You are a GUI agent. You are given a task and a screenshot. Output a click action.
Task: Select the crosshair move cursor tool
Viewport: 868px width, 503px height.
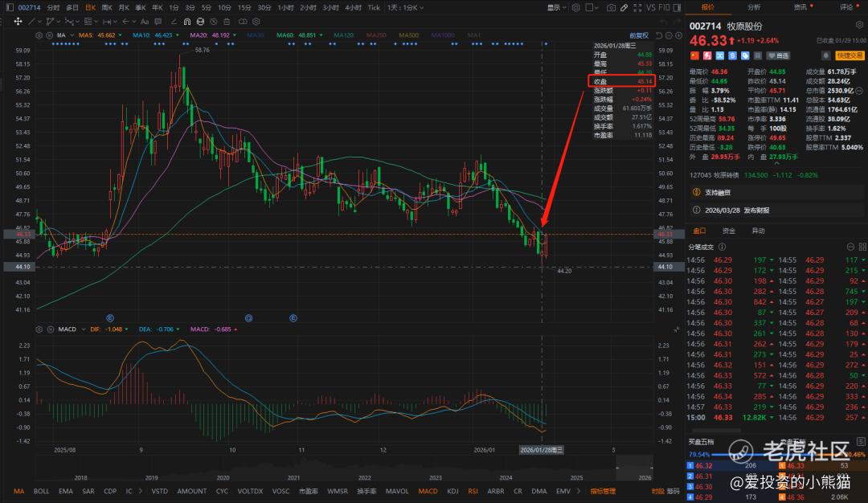(x=18, y=22)
